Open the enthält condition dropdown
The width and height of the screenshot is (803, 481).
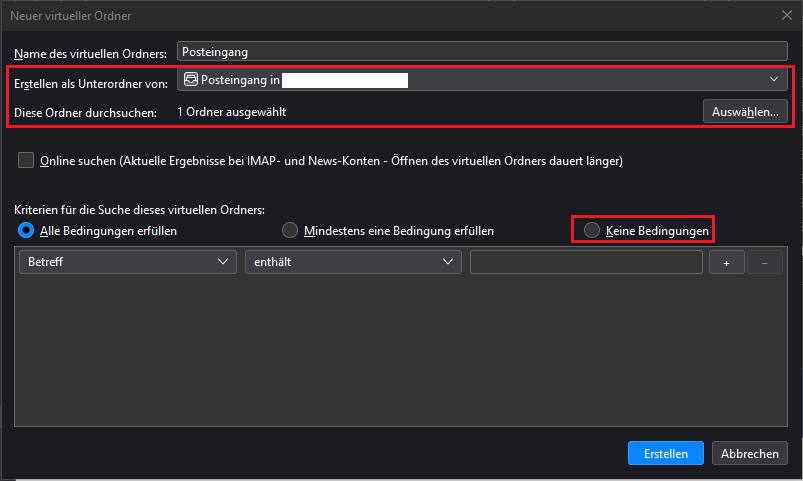coord(353,262)
